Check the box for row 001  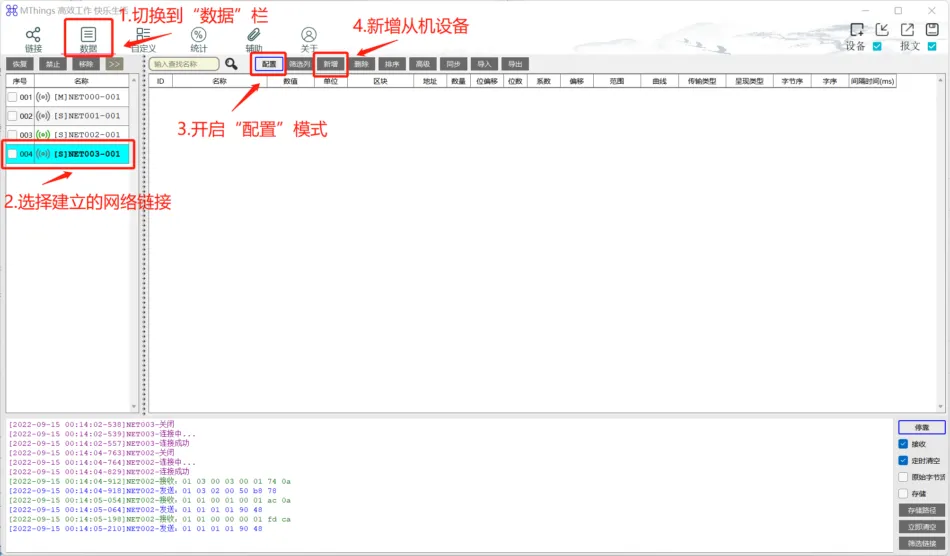[12, 97]
